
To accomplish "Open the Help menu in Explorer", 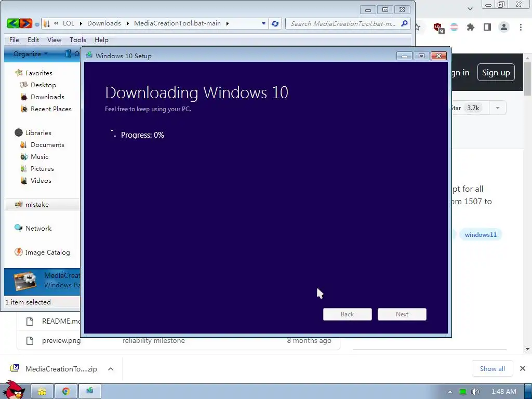I will coord(101,39).
